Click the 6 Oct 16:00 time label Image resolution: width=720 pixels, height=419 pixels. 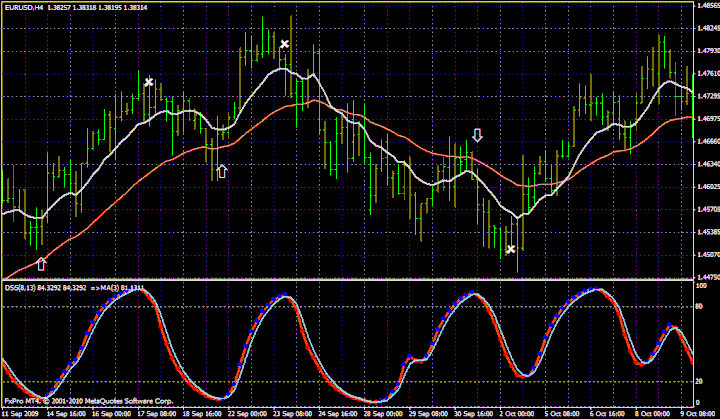coord(607,413)
